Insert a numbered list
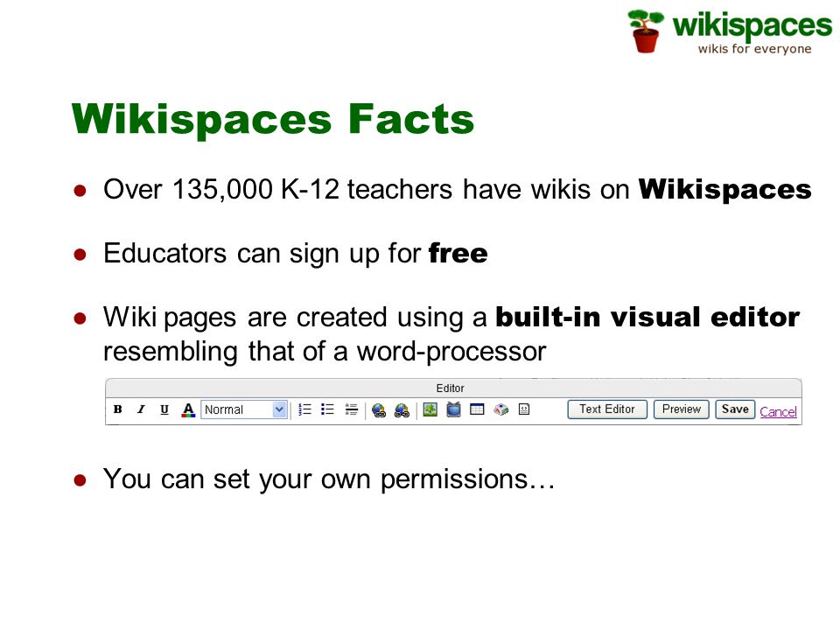This screenshot has width=840, height=630. click(304, 409)
